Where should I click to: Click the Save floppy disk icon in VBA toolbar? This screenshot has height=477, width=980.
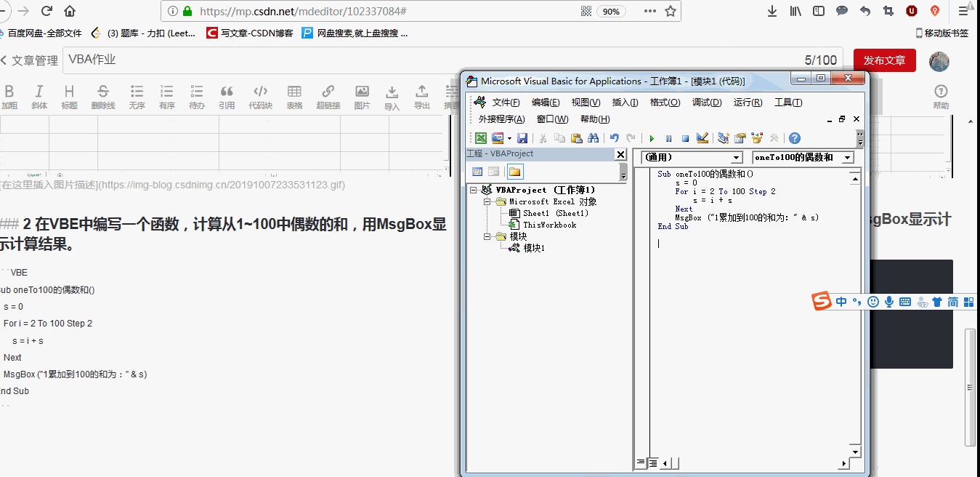click(x=522, y=138)
